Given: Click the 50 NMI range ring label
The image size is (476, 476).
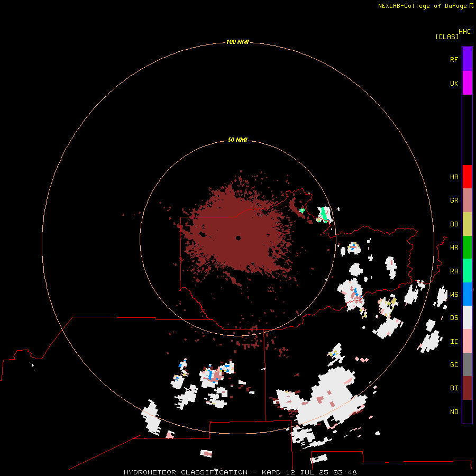Looking at the screenshot, I should [237, 140].
